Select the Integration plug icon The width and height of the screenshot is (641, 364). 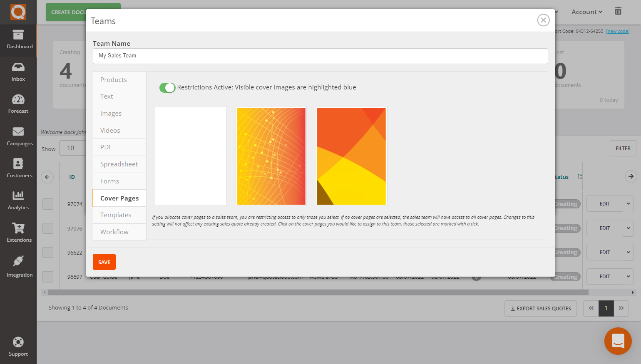tap(18, 265)
